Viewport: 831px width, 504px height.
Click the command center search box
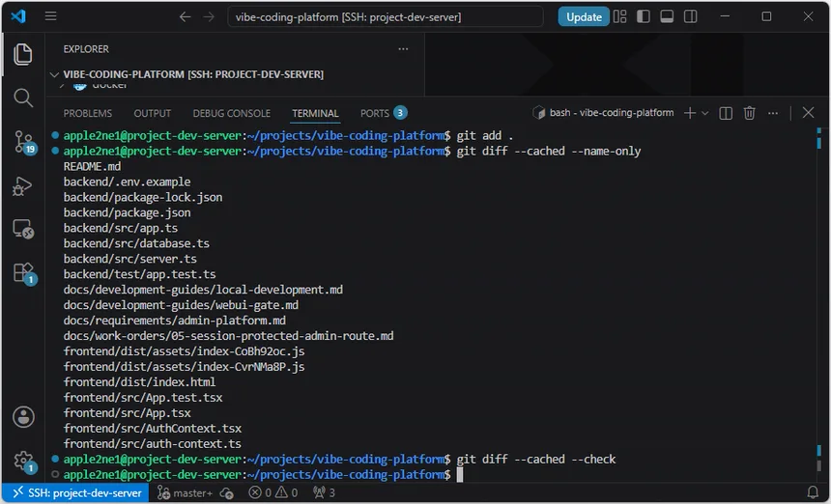pyautogui.click(x=386, y=17)
